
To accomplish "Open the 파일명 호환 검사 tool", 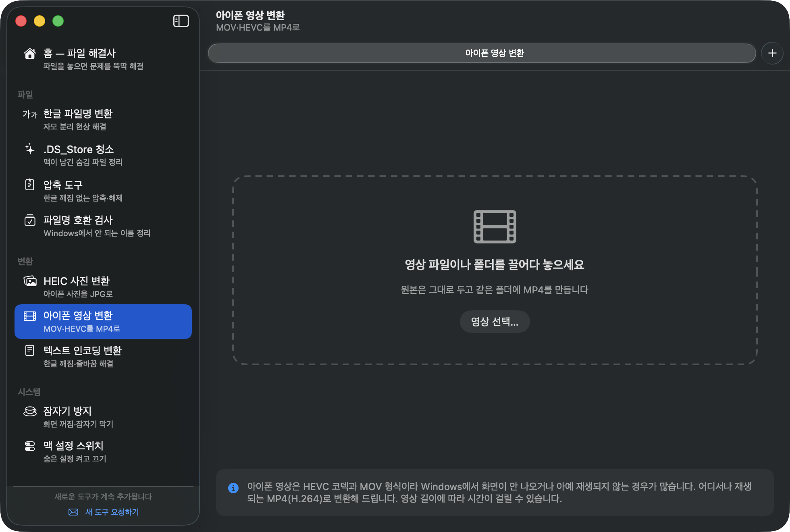I will (x=103, y=226).
